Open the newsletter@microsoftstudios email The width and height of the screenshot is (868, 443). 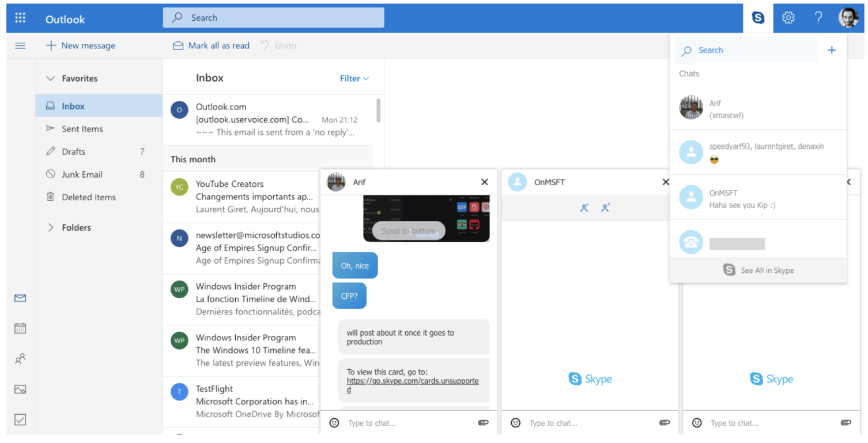[242, 248]
